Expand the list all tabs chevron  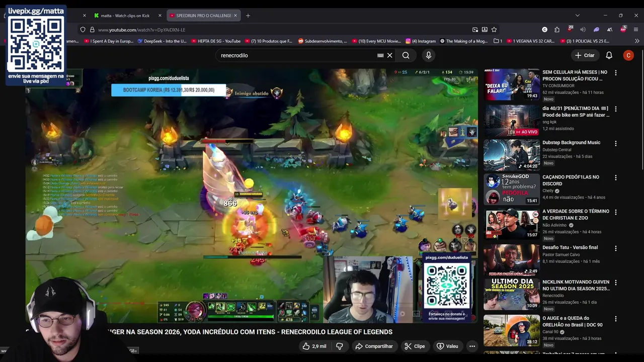tap(577, 16)
